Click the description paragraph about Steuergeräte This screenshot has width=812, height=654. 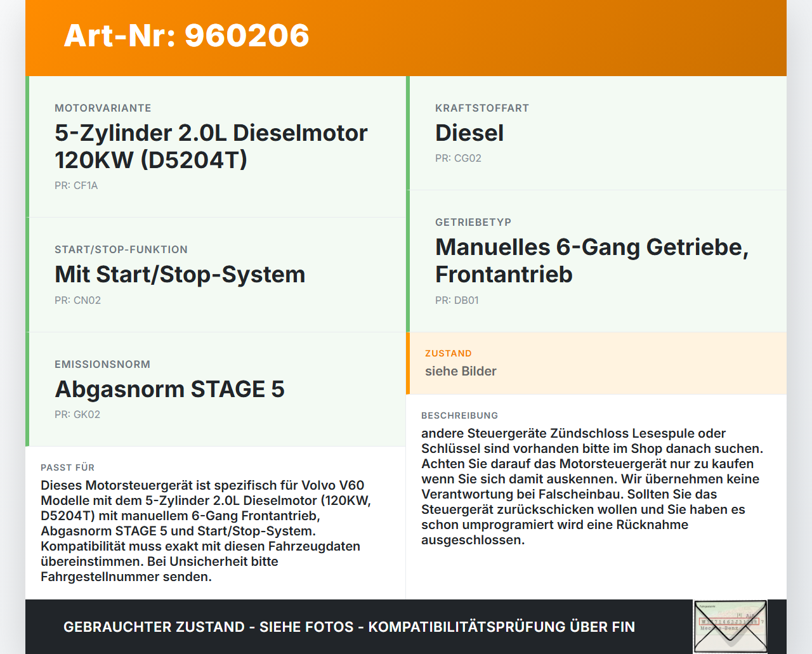[x=591, y=487]
